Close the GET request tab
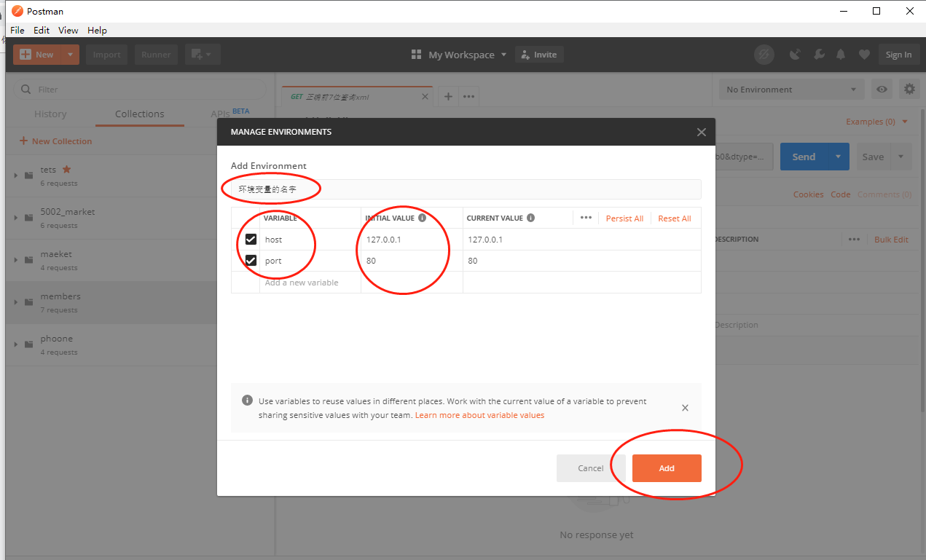 point(425,96)
